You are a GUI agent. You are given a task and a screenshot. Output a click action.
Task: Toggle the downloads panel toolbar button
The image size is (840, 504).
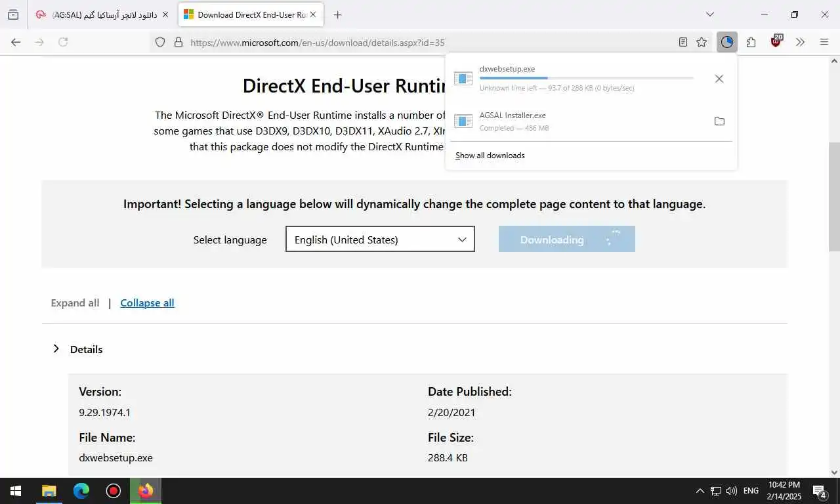[x=726, y=42]
